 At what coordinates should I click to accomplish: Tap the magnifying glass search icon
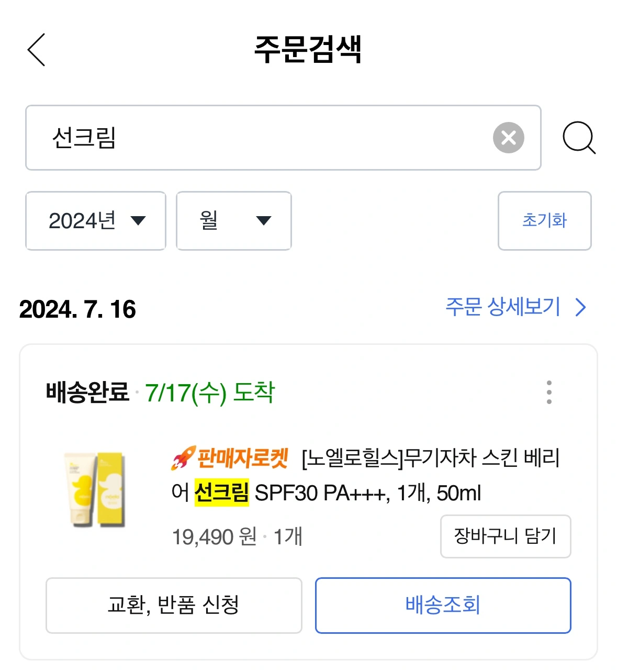pyautogui.click(x=578, y=138)
